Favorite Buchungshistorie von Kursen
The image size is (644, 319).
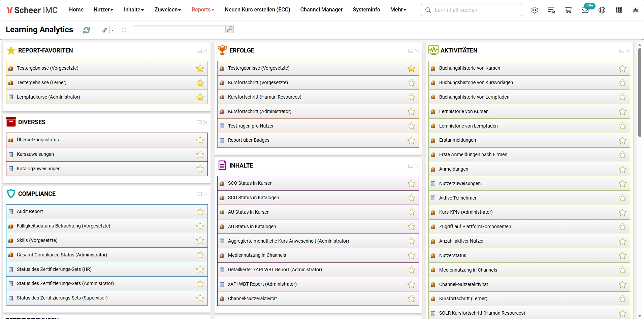622,68
